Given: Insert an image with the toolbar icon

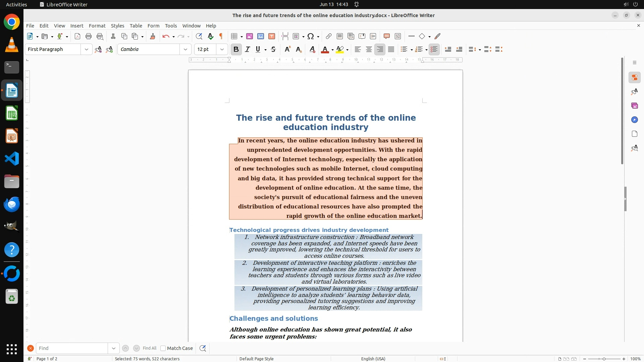Looking at the screenshot, I should click(250, 36).
